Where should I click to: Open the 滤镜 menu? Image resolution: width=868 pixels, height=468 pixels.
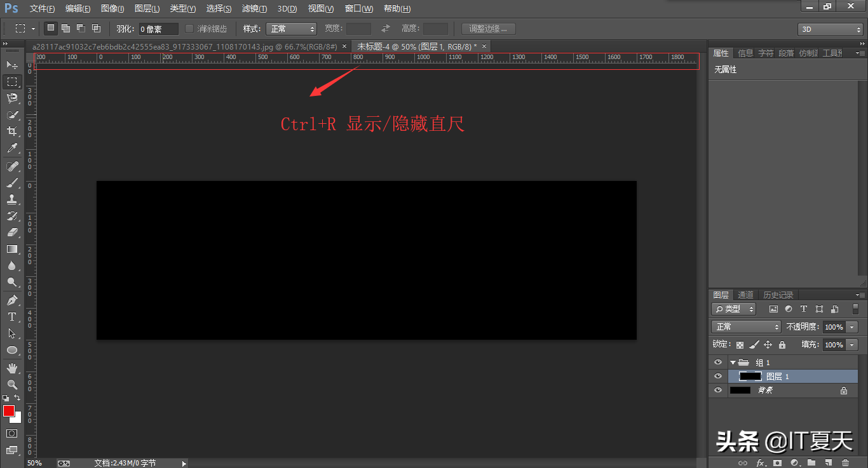click(x=254, y=9)
